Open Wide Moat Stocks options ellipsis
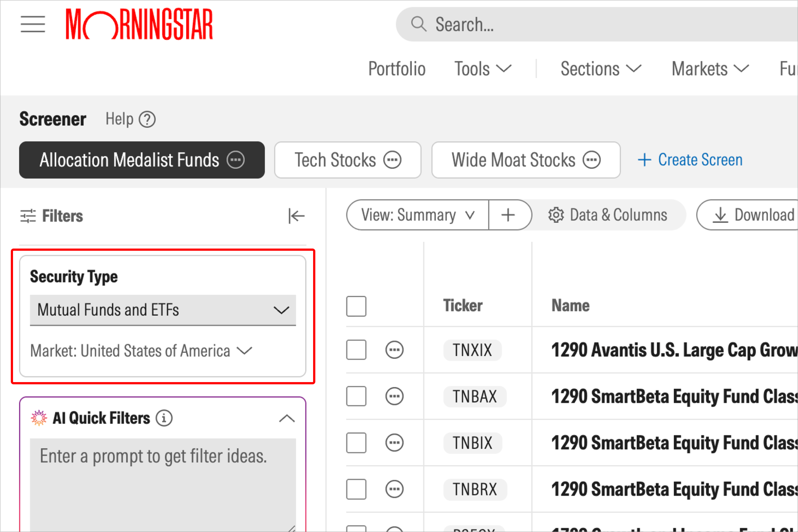The image size is (798, 532). 592,160
